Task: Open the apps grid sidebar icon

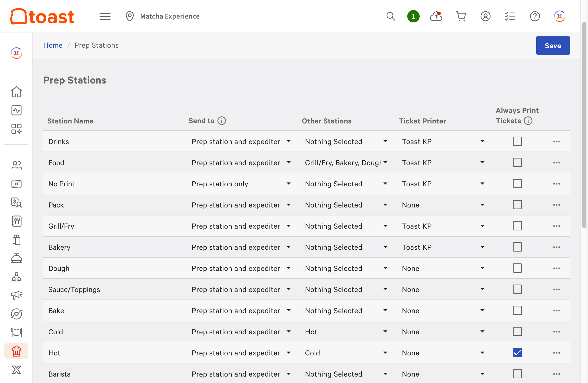Action: click(16, 129)
